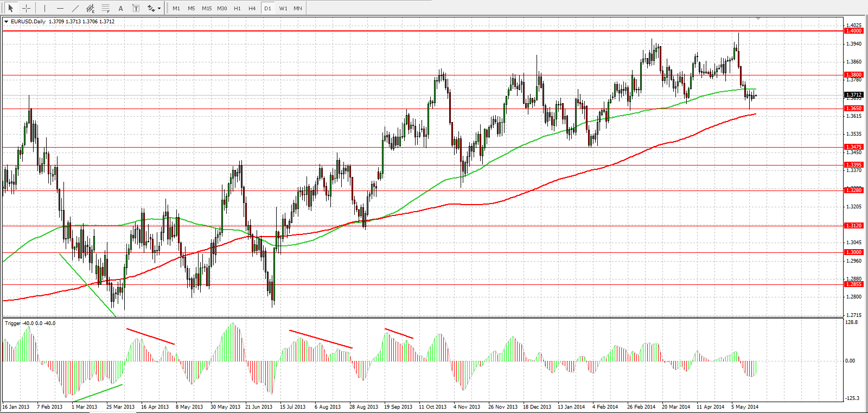Toggle the H4 timeframe button
This screenshot has width=868, height=413.
click(x=252, y=8)
